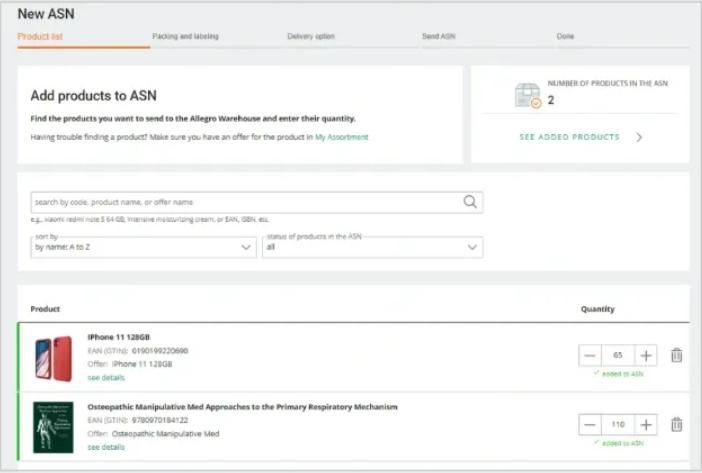Decrease Osteopathic book quantity with minus
The image size is (702, 473).
[590, 424]
